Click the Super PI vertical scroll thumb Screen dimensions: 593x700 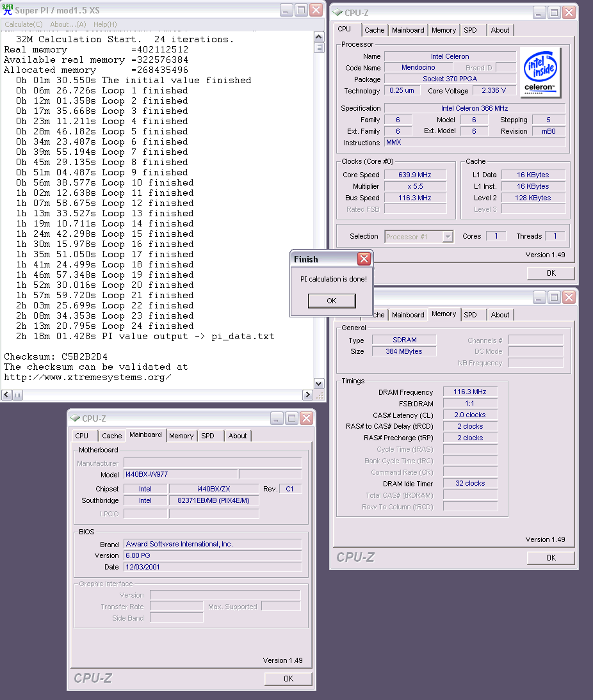click(319, 47)
